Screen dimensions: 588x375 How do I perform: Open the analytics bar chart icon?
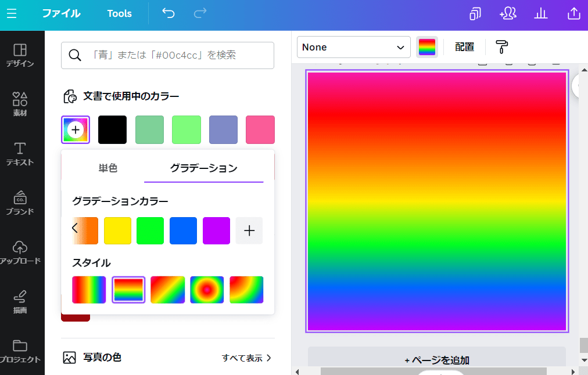(x=541, y=13)
